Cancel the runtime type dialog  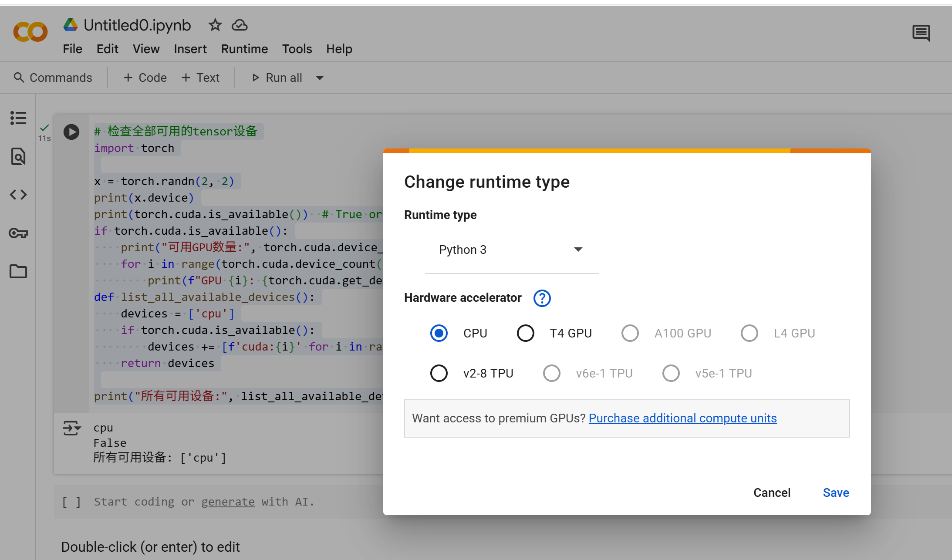point(772,493)
